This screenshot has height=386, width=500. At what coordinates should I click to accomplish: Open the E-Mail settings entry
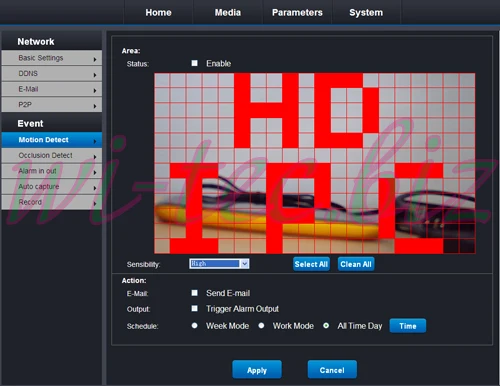[52, 89]
